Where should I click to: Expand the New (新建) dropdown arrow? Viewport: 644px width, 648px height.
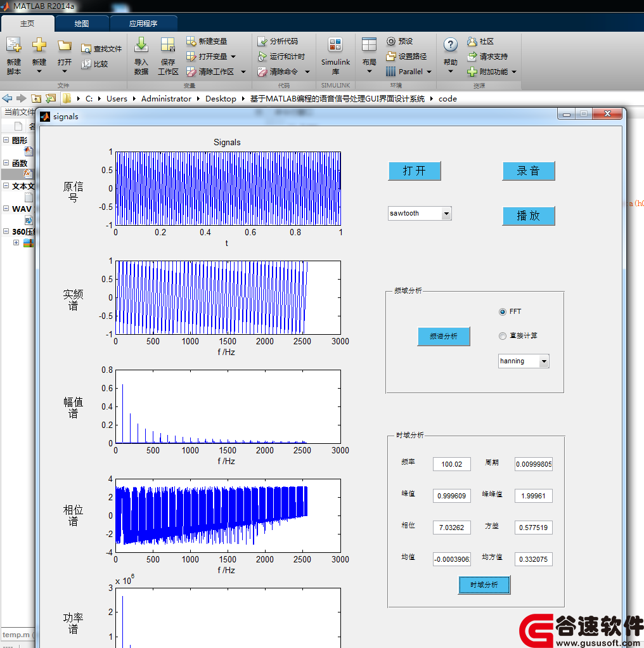tap(39, 72)
